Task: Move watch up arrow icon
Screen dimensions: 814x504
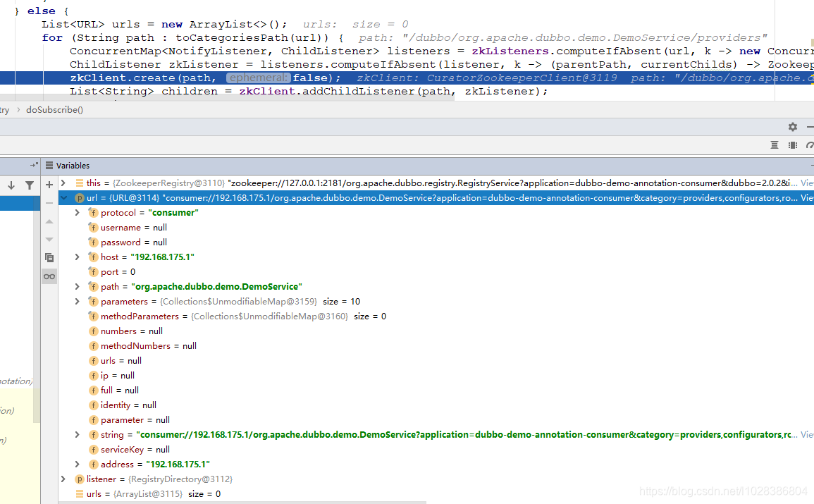Action: 49,221
